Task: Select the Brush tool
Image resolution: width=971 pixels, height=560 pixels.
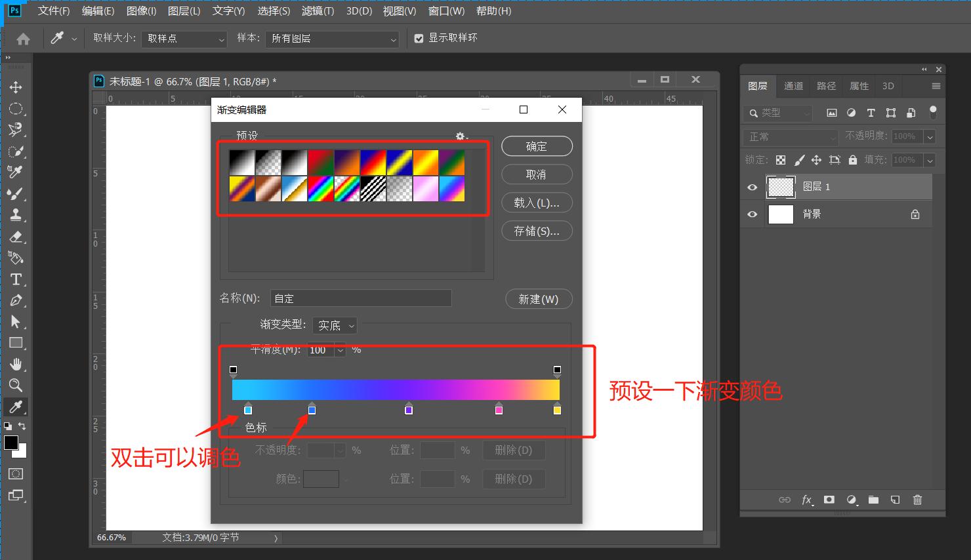Action: coord(16,193)
